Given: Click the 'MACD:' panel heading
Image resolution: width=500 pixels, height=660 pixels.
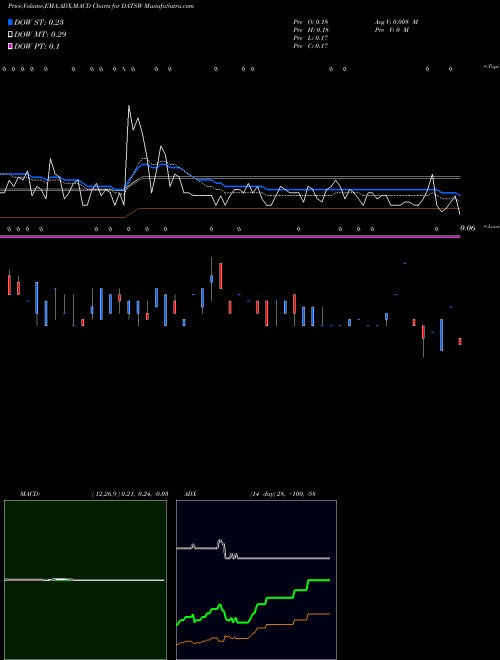Looking at the screenshot, I should [30, 494].
